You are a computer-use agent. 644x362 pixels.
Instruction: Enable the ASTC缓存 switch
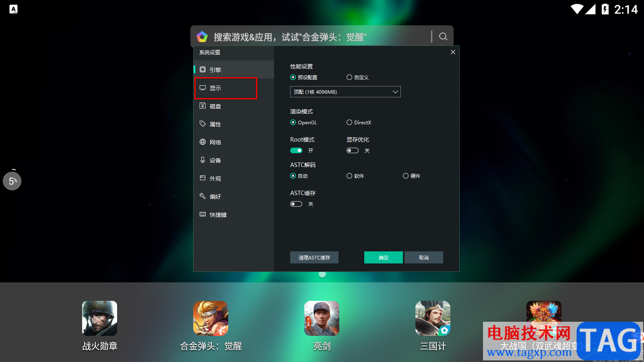click(x=296, y=204)
